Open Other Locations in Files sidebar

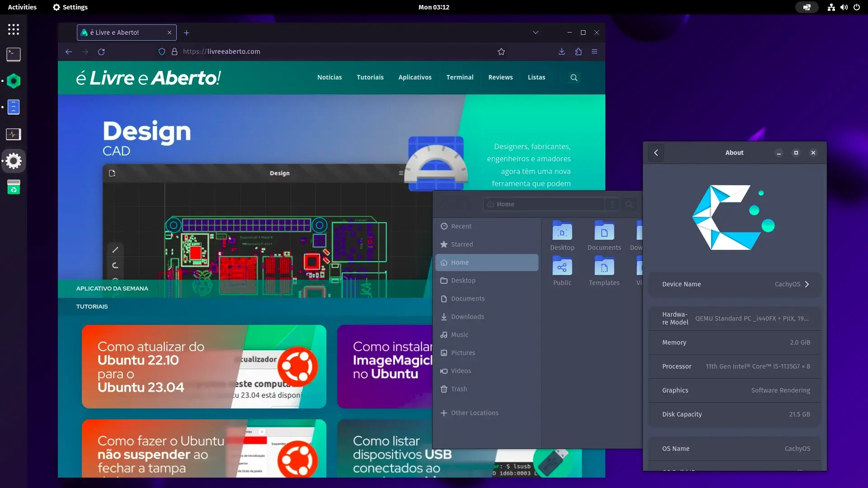point(487,413)
